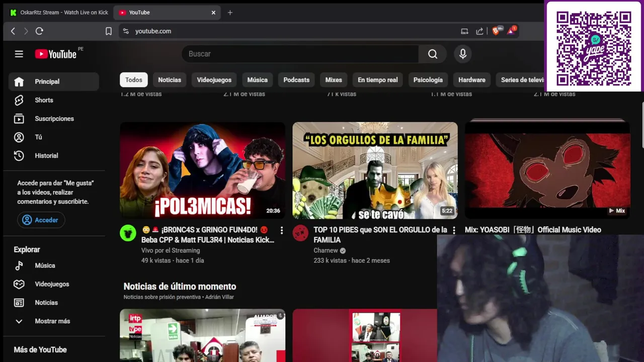Screen dimensions: 644x362
Task: Filter by En tiempo real chip
Action: 378,80
